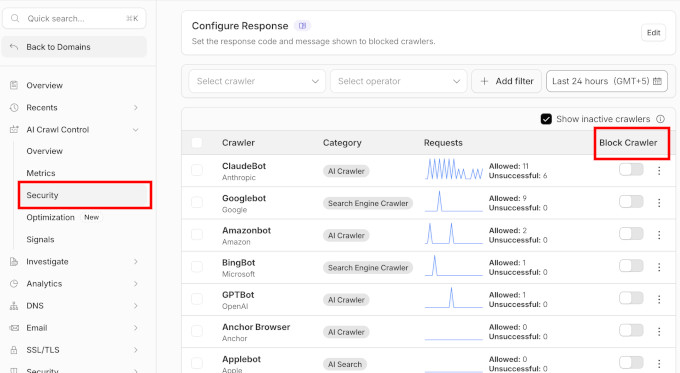Toggle Show inactive crawlers checkbox

click(546, 119)
